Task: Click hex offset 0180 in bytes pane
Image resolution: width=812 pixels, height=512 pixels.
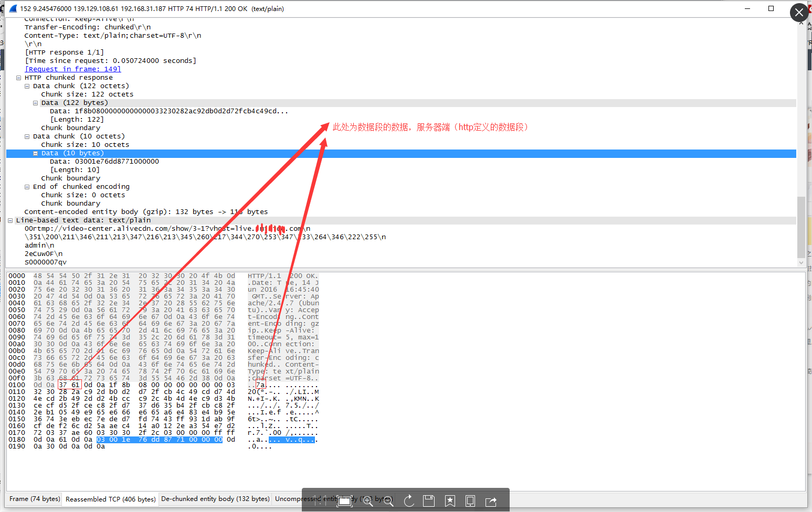Action: (17, 440)
